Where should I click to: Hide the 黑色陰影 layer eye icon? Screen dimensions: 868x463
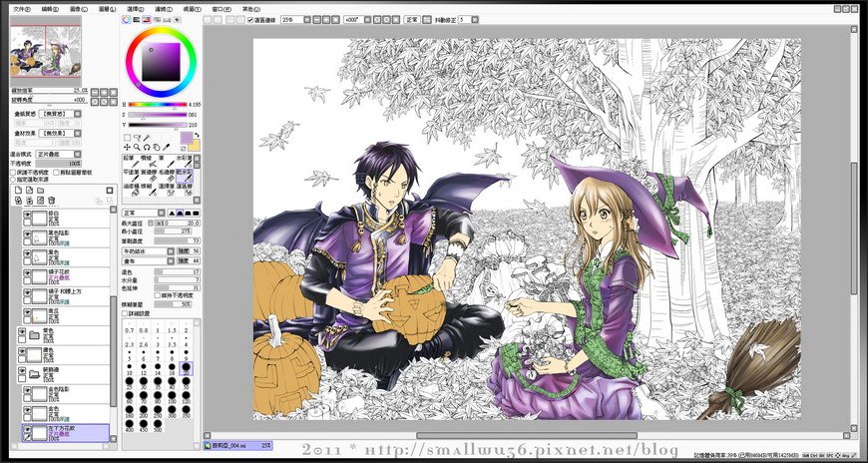(27, 234)
